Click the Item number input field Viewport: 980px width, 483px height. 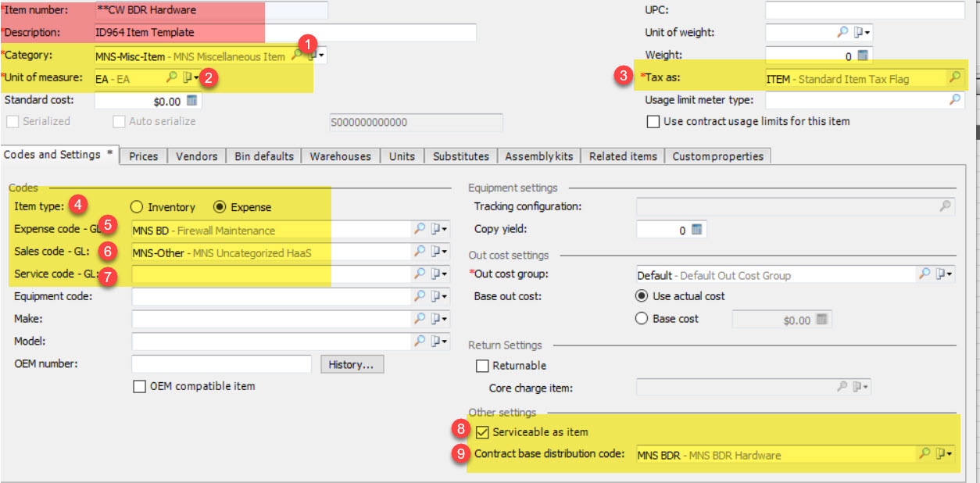point(211,10)
